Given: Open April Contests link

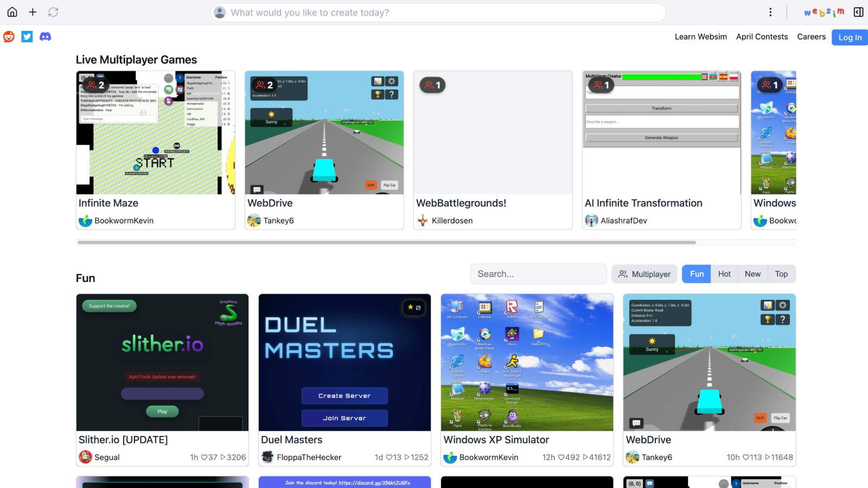Looking at the screenshot, I should pos(762,37).
